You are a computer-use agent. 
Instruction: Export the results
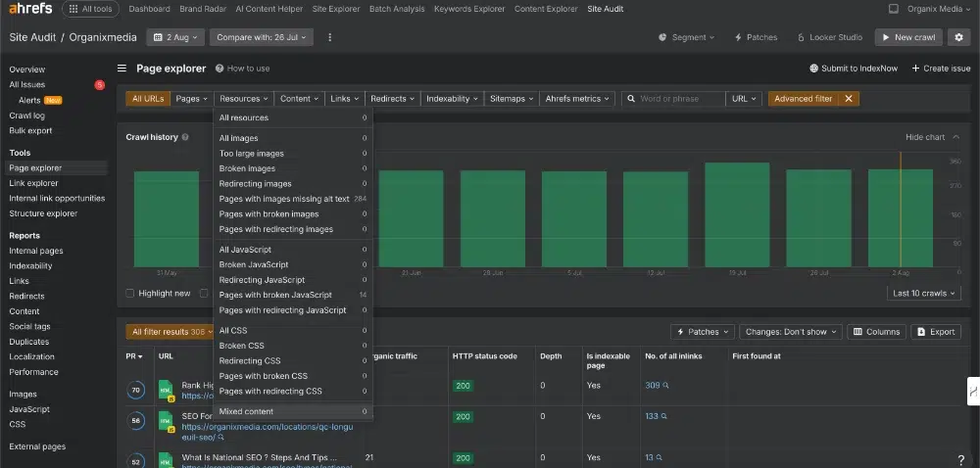pos(936,332)
